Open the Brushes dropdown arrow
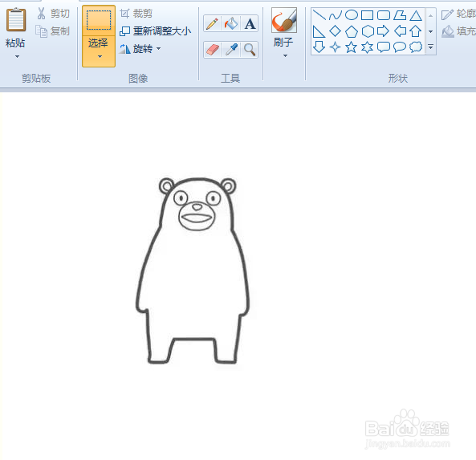Screen dimensions: 476x460 pos(285,56)
